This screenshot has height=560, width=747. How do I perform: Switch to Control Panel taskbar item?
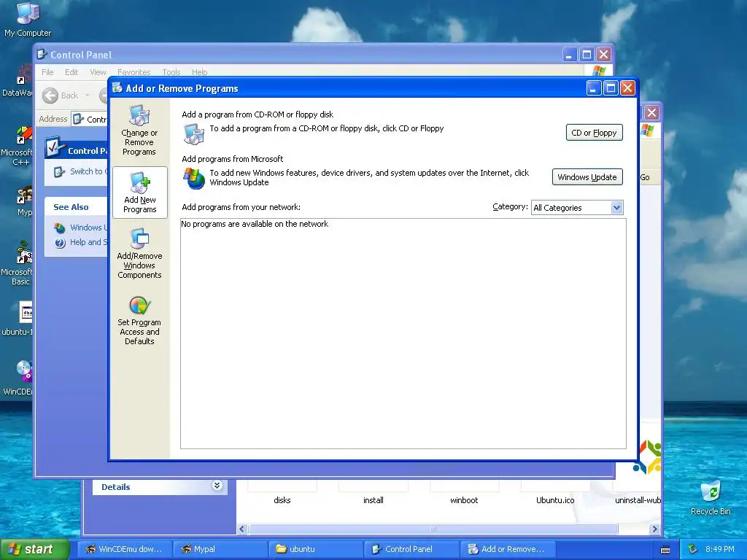(411, 549)
